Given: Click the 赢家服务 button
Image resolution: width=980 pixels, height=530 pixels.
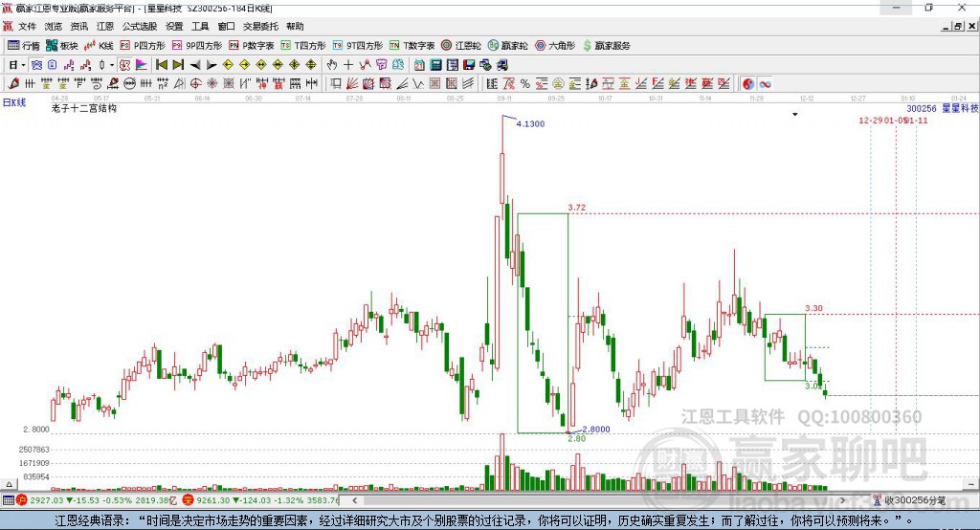Looking at the screenshot, I should click(606, 46).
